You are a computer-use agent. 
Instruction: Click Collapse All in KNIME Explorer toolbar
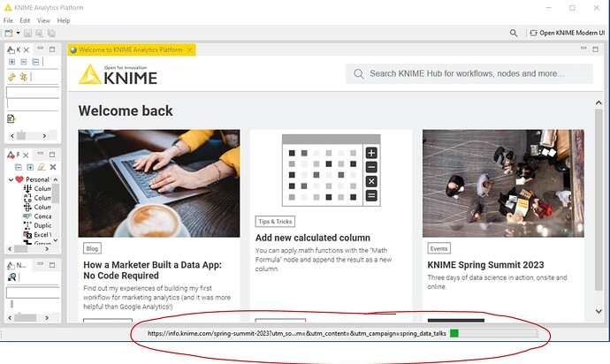(35, 62)
